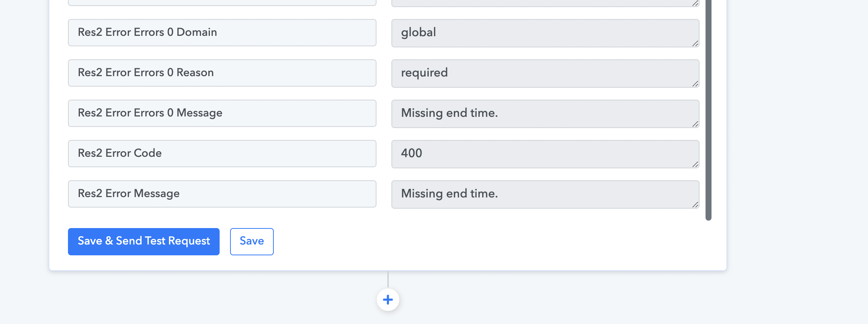Click resize handle of the topmost partially visible text area
Image resolution: width=868 pixels, height=324 pixels.
coord(695,3)
